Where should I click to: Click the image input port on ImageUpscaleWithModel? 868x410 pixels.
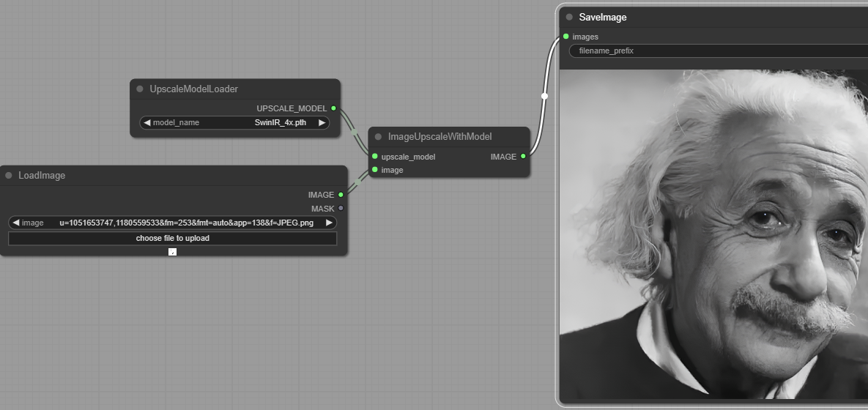click(x=375, y=170)
